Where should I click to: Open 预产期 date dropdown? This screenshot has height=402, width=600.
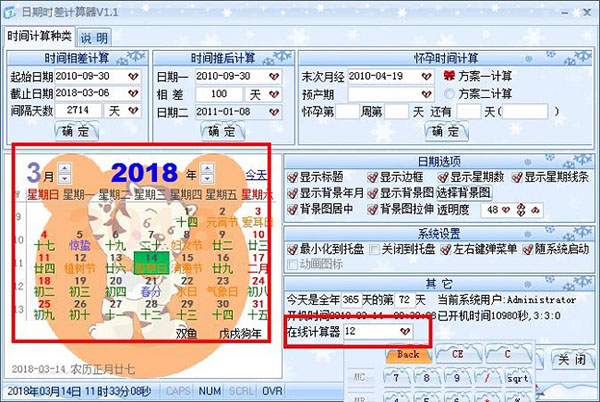click(427, 94)
